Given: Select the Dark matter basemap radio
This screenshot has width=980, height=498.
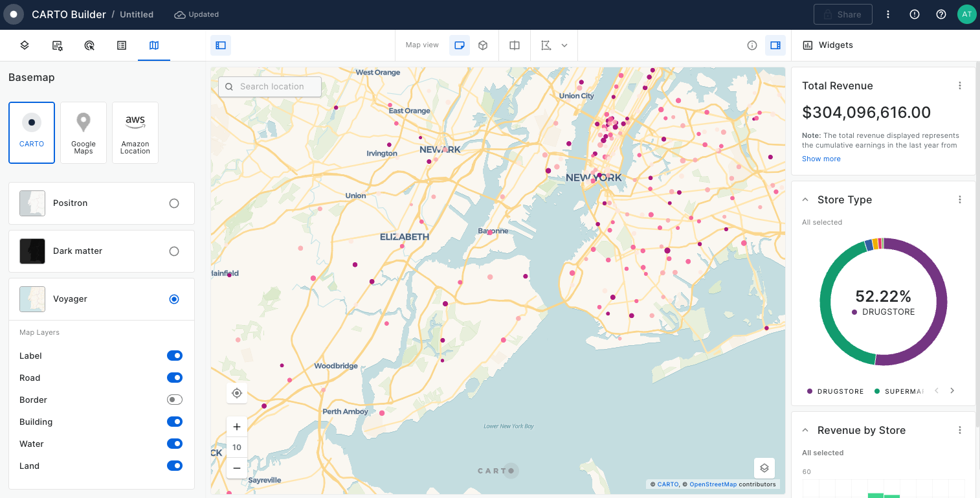Looking at the screenshot, I should (174, 251).
